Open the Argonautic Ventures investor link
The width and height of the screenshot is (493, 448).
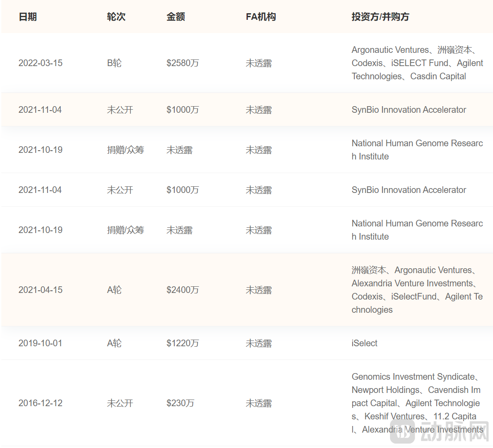(x=390, y=50)
